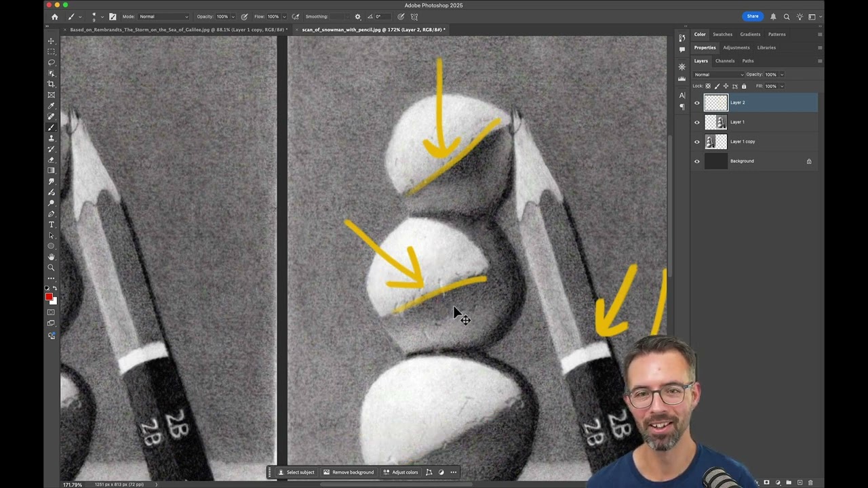The width and height of the screenshot is (868, 488).
Task: Select the Brush tool in toolbar
Action: [51, 127]
